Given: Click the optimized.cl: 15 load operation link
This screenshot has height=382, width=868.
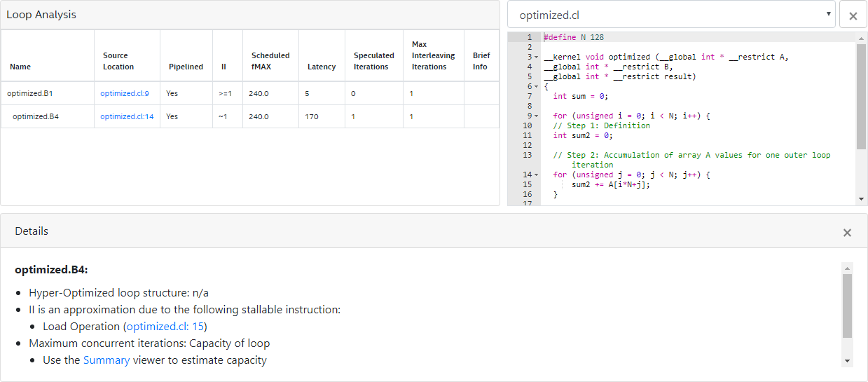Looking at the screenshot, I should (166, 327).
